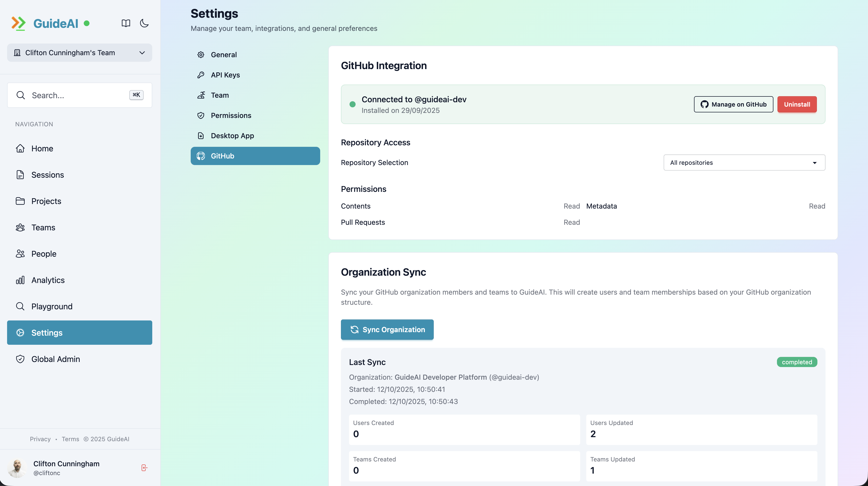
Task: Open People via the sidebar icon
Action: tap(20, 254)
